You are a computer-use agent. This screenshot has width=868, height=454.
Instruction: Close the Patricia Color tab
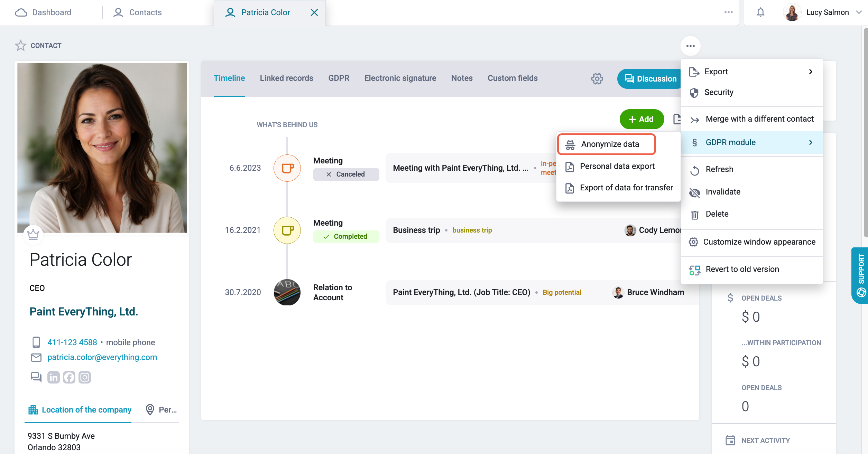pos(314,12)
